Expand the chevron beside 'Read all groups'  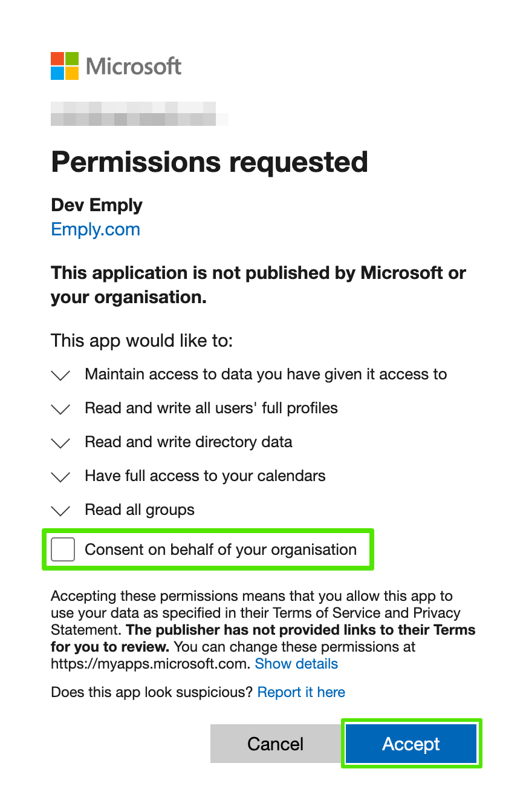point(60,511)
